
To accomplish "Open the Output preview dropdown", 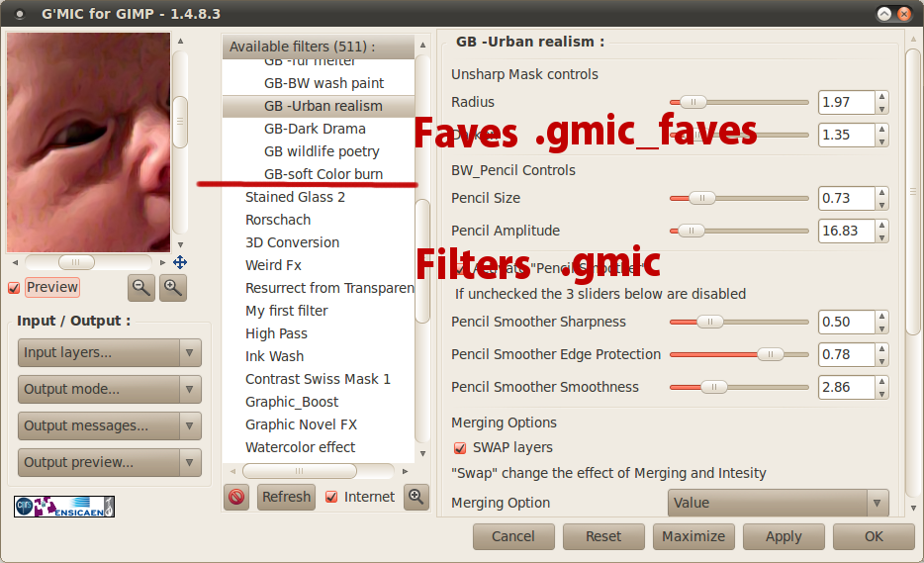I will 110,462.
